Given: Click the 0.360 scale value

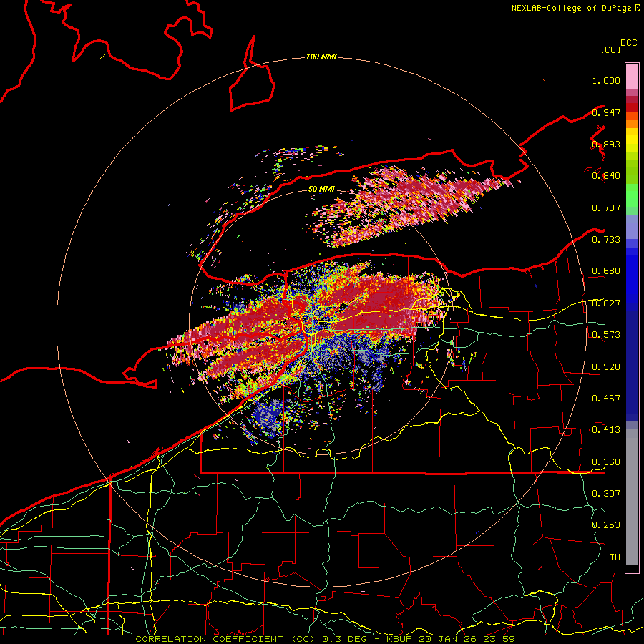Looking at the screenshot, I should pos(606,462).
